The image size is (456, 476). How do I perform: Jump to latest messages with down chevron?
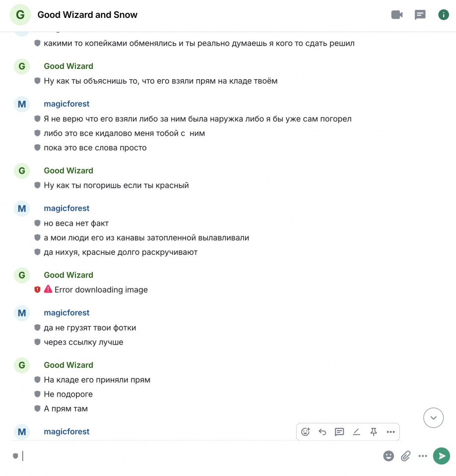coord(434,417)
